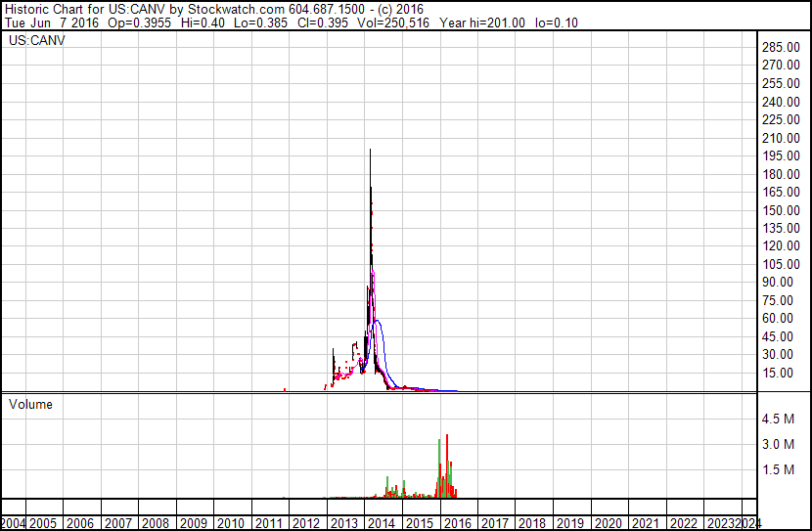Click the tallest red volume bar in 2016
The image size is (812, 531).
click(x=446, y=465)
